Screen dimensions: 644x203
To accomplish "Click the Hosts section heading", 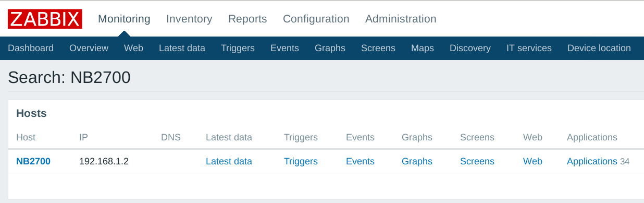I will (x=31, y=113).
